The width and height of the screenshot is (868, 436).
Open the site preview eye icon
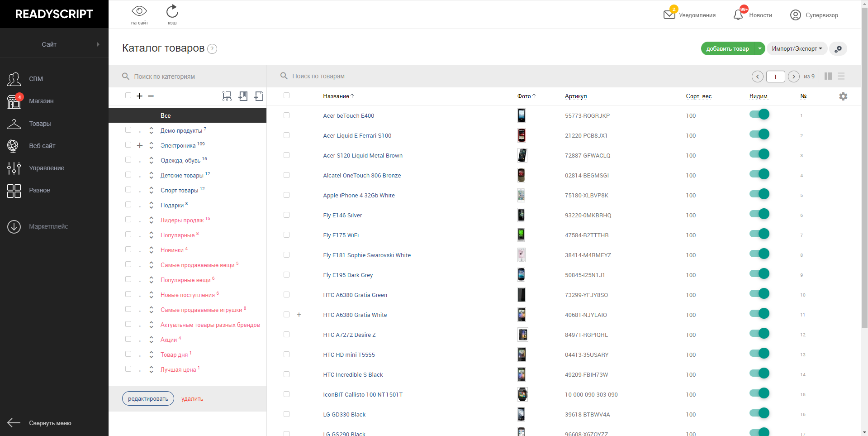pyautogui.click(x=139, y=11)
